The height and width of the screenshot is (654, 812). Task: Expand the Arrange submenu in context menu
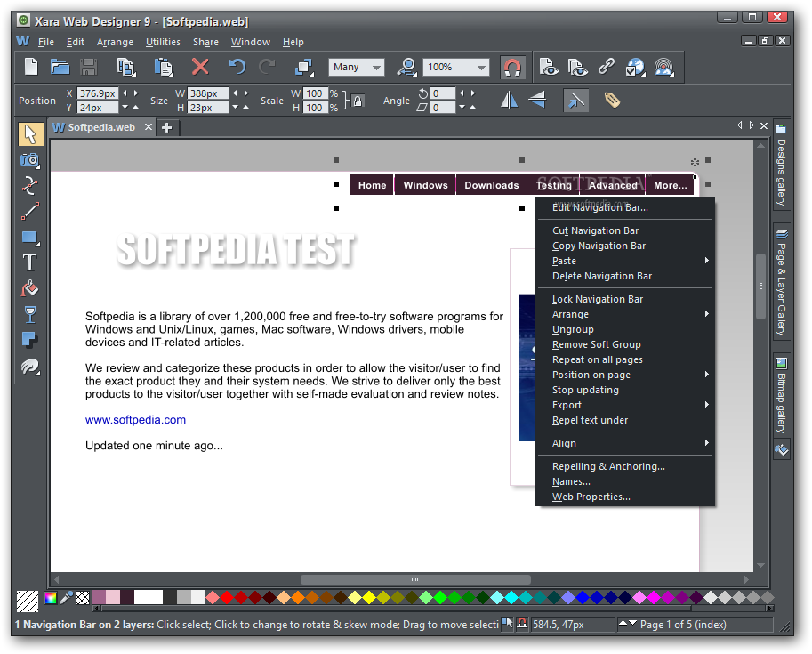[x=706, y=314]
